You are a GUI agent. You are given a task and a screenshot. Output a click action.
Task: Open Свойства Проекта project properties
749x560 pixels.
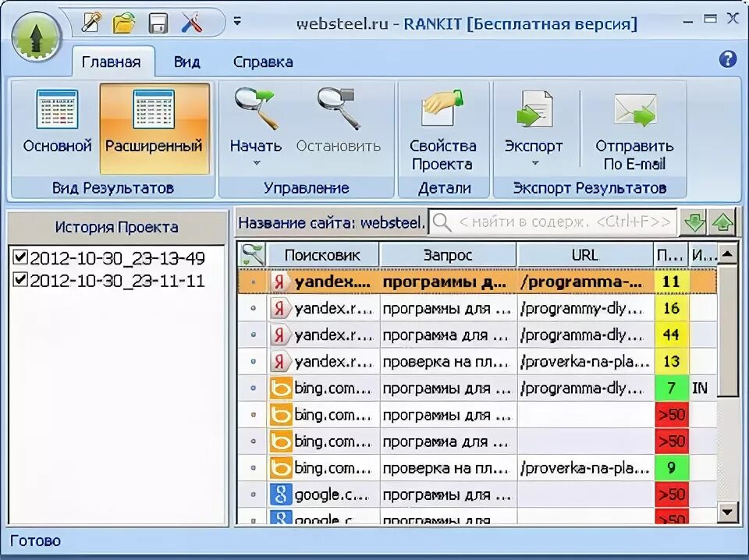pos(442,128)
